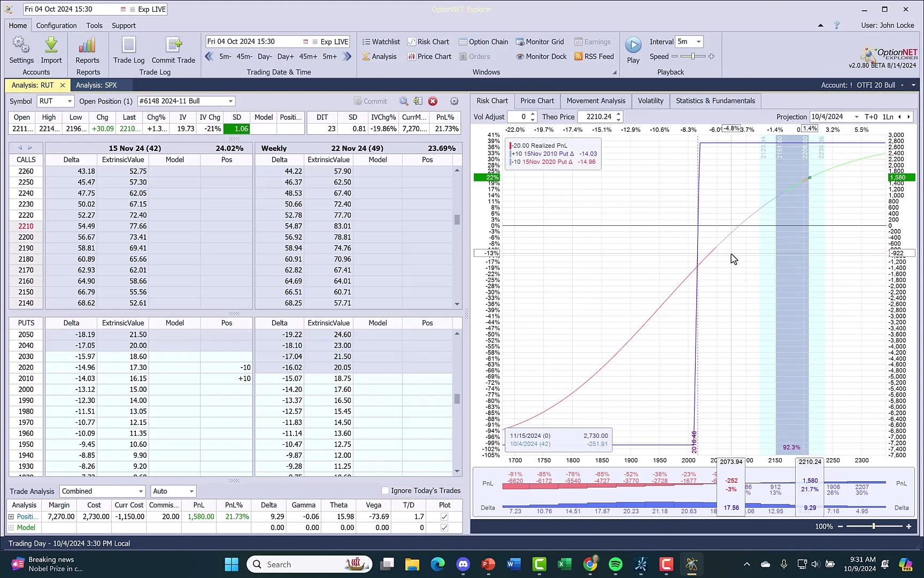The height and width of the screenshot is (578, 924).
Task: Click the Windows Start button
Action: point(232,564)
